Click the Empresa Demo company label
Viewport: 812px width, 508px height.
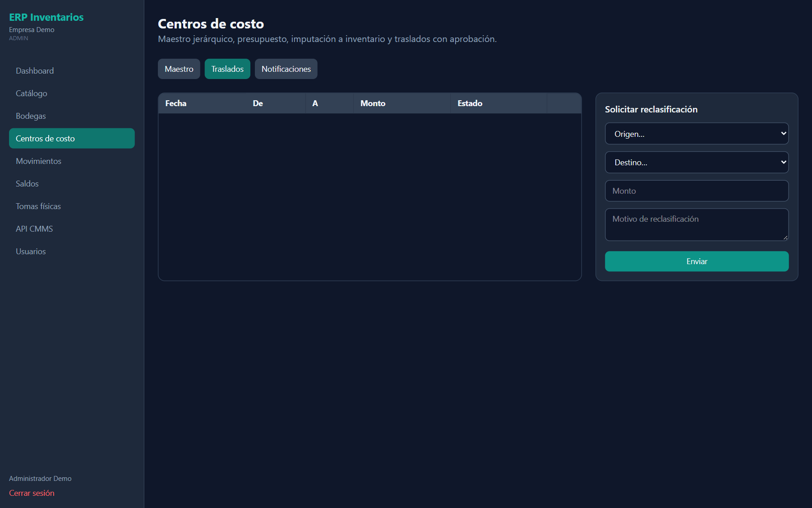[x=32, y=30]
